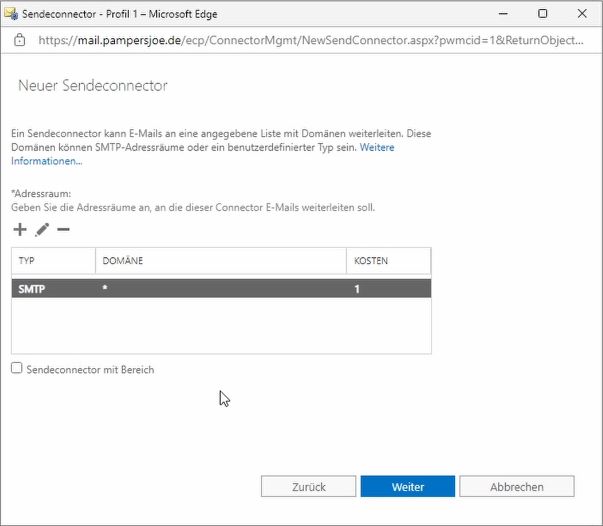Image resolution: width=603 pixels, height=526 pixels.
Task: Minimize the Sendeconnector window
Action: pos(503,14)
